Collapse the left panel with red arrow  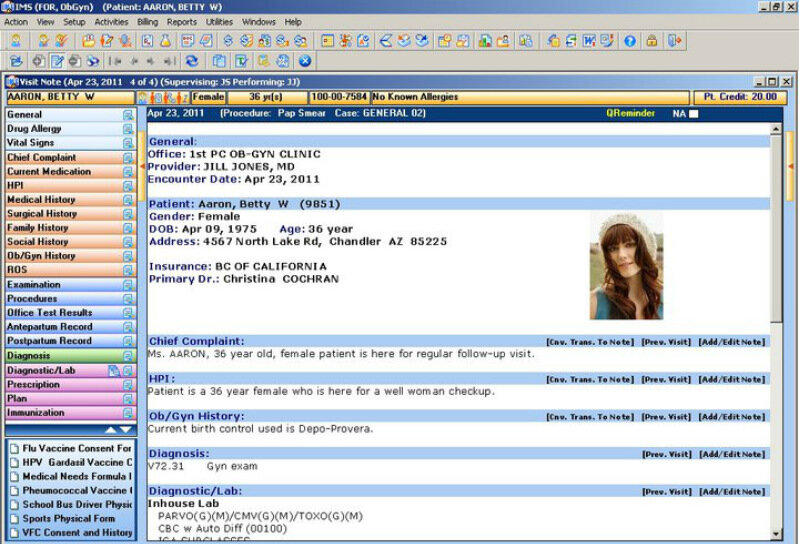click(x=142, y=166)
